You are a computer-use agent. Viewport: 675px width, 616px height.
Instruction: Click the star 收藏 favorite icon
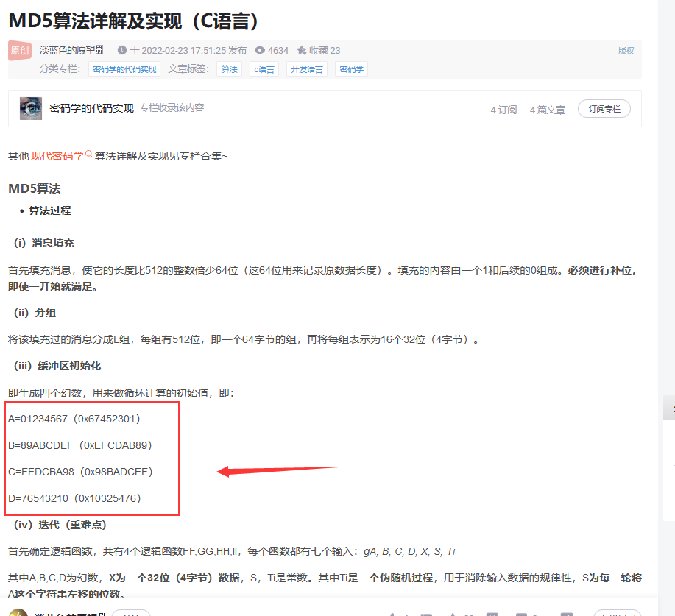301,51
